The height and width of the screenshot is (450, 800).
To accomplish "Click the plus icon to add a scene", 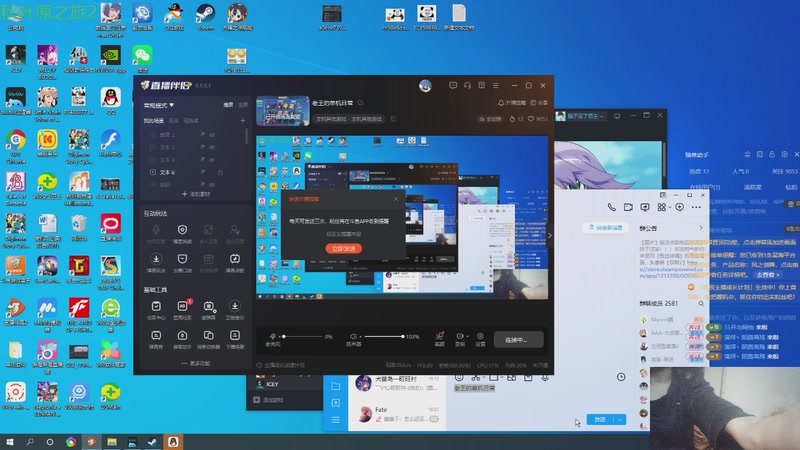I will click(243, 121).
